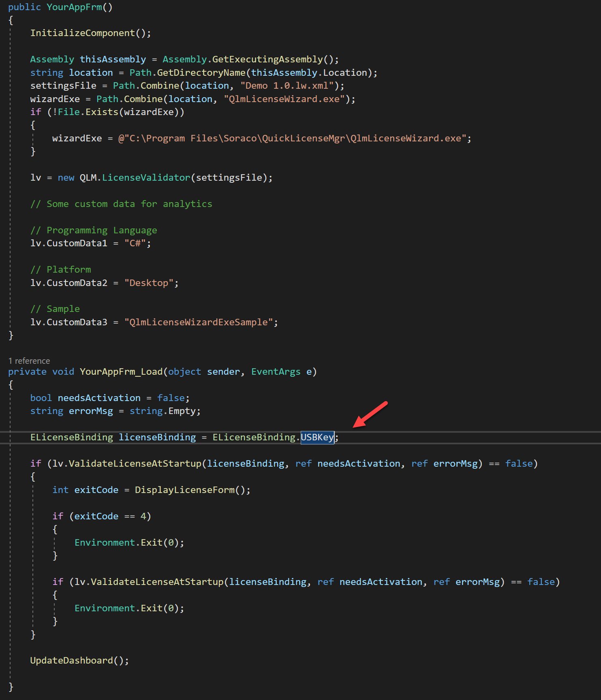The height and width of the screenshot is (700, 601).
Task: Click the "Some custom data for analytics" comment
Action: [121, 204]
